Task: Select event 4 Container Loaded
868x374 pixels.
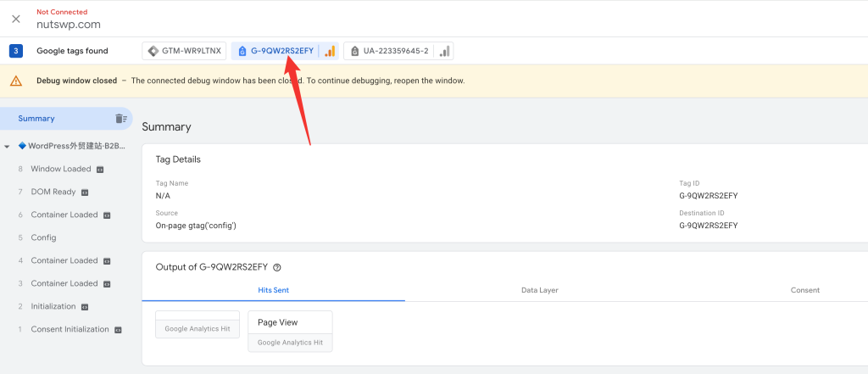Action: pos(64,260)
